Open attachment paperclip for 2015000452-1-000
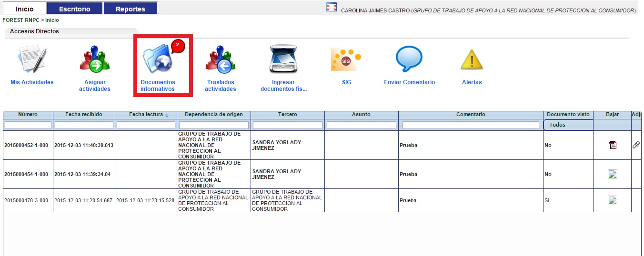Viewport: 644px width, 256px height. (x=636, y=145)
